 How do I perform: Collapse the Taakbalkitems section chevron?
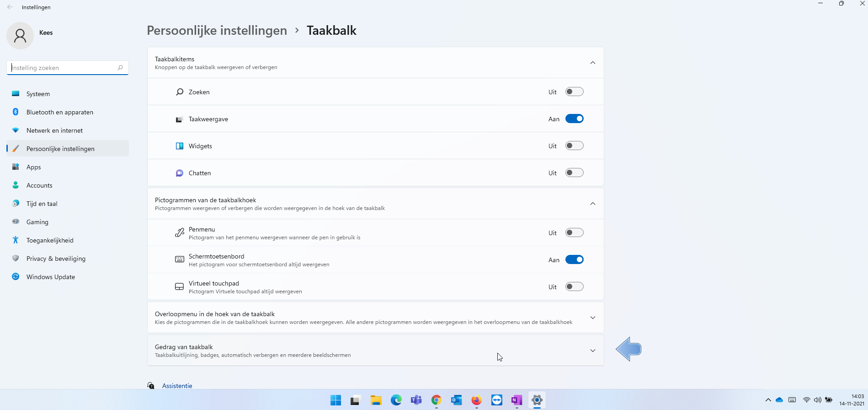[593, 63]
